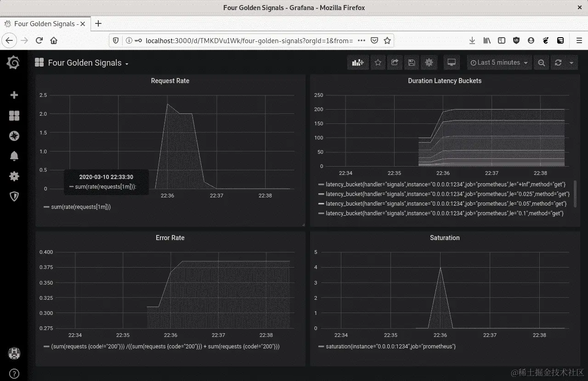Screen dimensions: 588x381
Task: Go to Firefox home page
Action: coord(54,40)
